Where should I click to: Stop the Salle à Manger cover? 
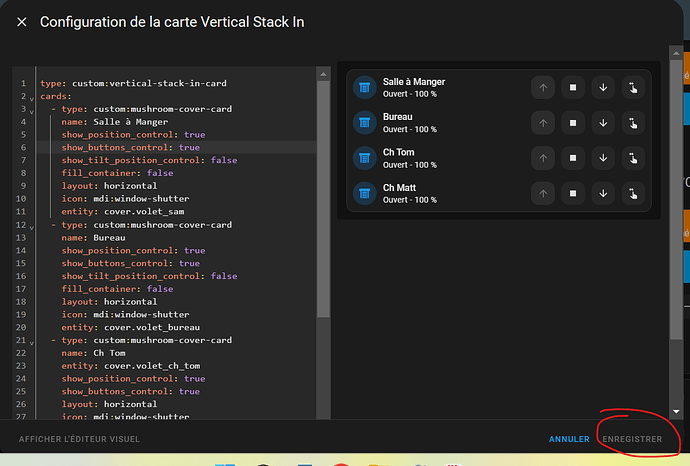tap(572, 88)
